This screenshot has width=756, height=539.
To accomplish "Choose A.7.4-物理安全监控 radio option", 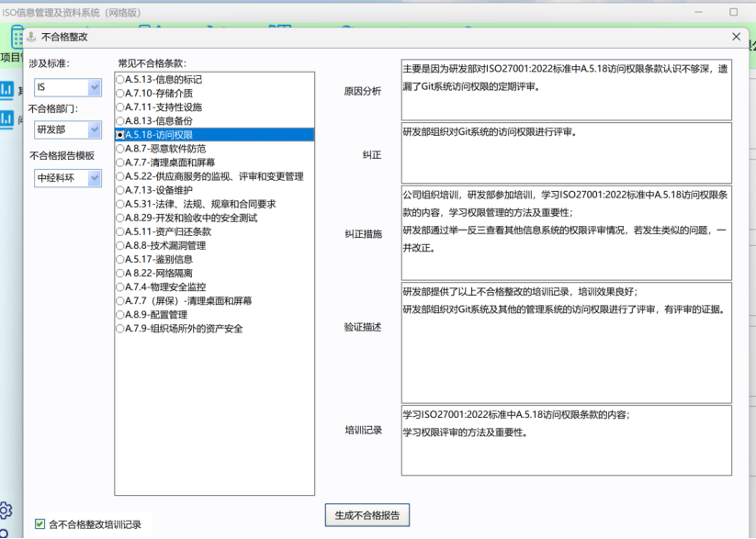I will [120, 286].
